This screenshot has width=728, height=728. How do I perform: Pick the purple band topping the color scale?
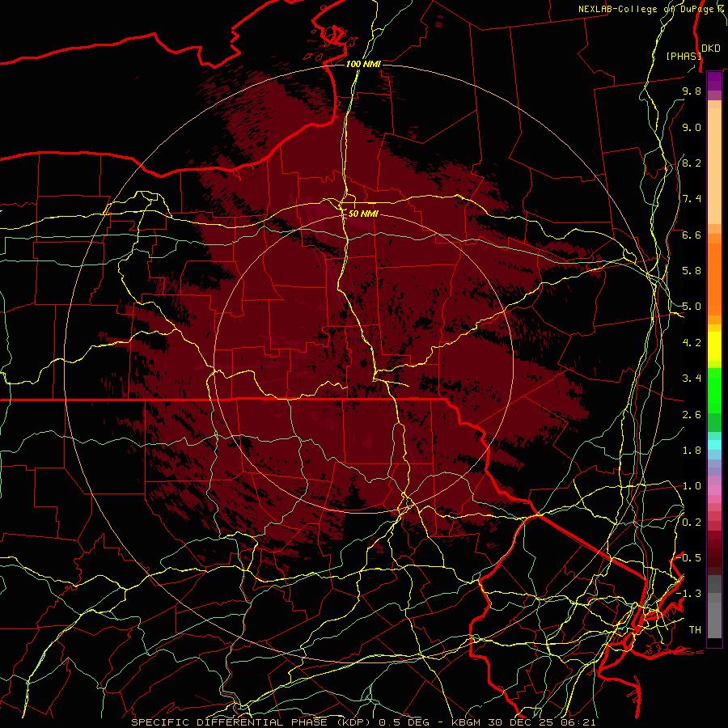714,81
